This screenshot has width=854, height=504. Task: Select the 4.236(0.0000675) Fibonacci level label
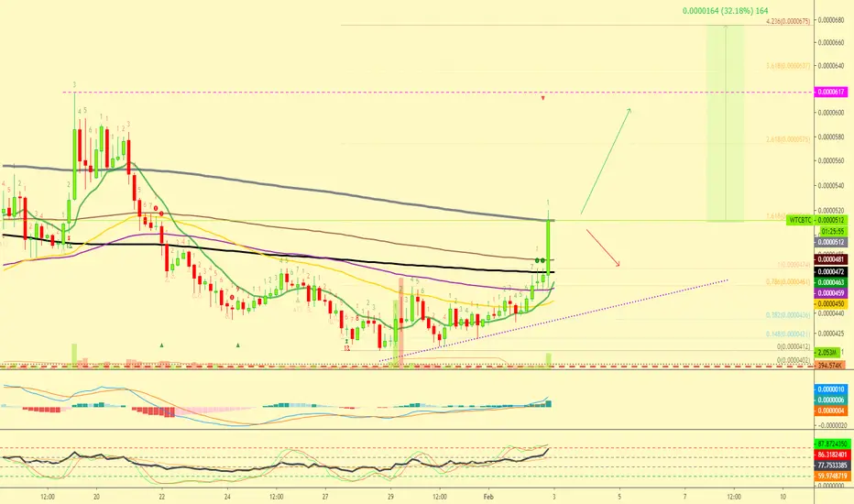click(787, 21)
